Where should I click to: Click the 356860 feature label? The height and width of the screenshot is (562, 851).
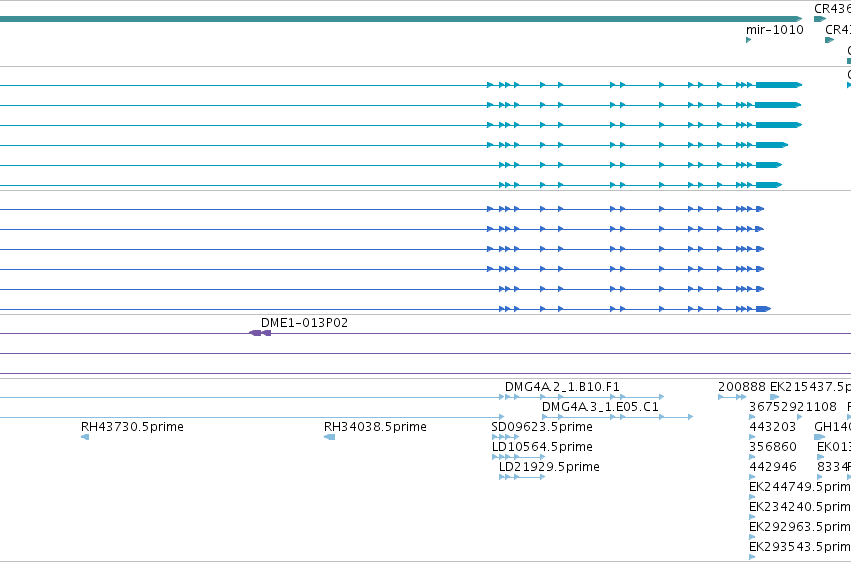[x=772, y=447]
